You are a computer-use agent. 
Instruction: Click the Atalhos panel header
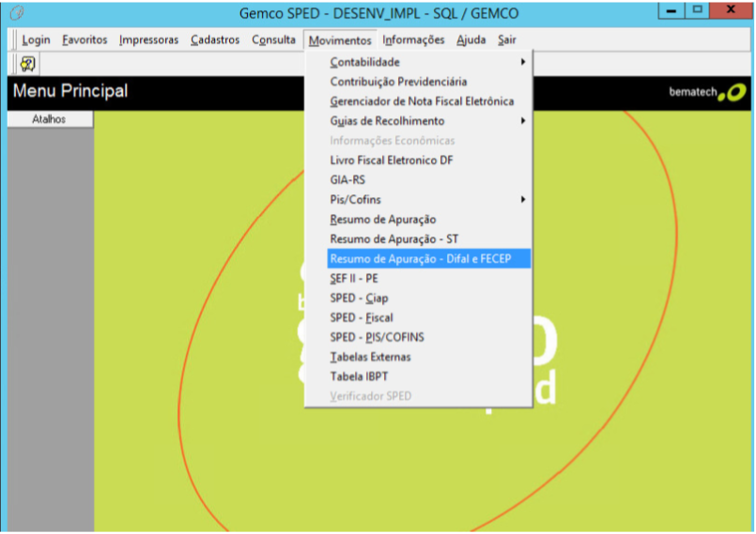50,119
